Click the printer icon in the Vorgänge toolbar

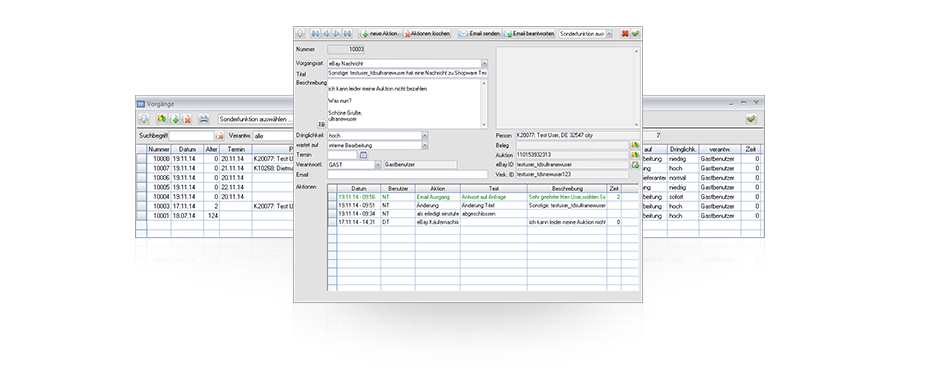(203, 119)
